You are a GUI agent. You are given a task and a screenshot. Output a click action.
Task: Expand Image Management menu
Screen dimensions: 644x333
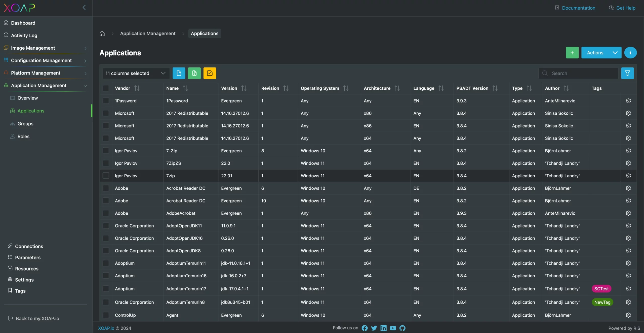pos(46,48)
